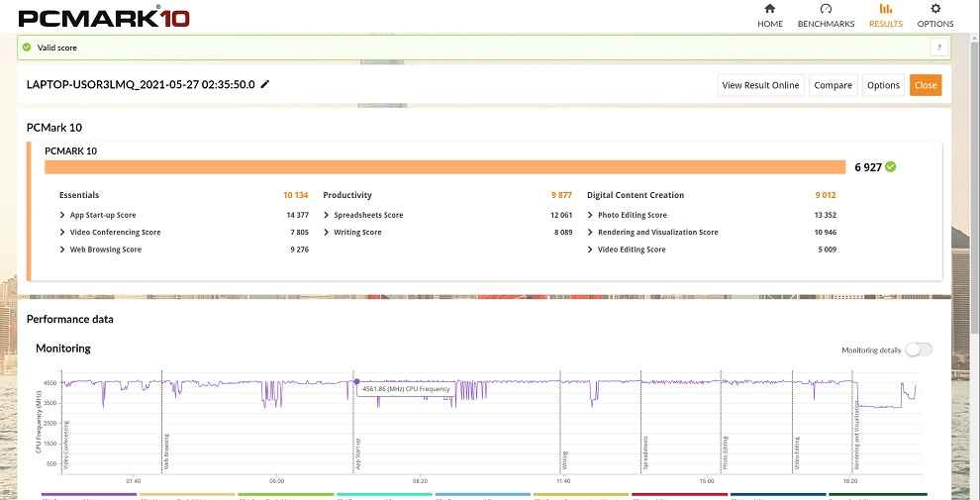Screen dimensions: 980x500
Task: Expand App Start-up Score
Action: 62,215
